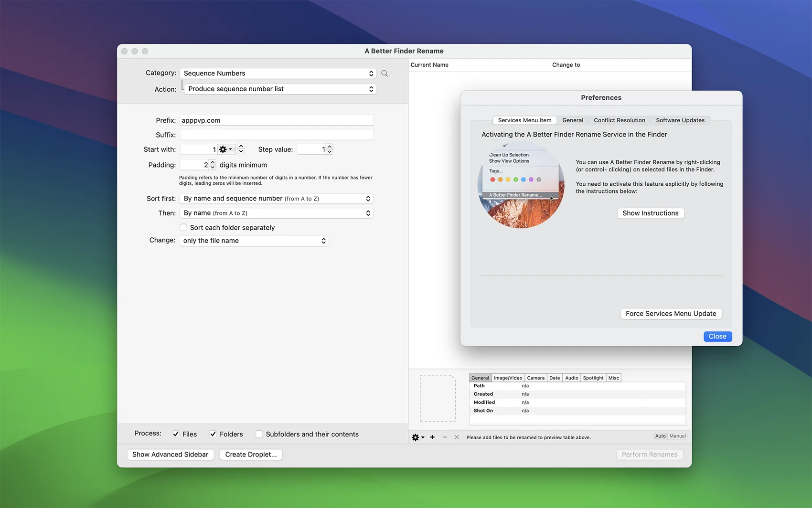
Task: Select the Services Menu Item tab
Action: pos(524,120)
